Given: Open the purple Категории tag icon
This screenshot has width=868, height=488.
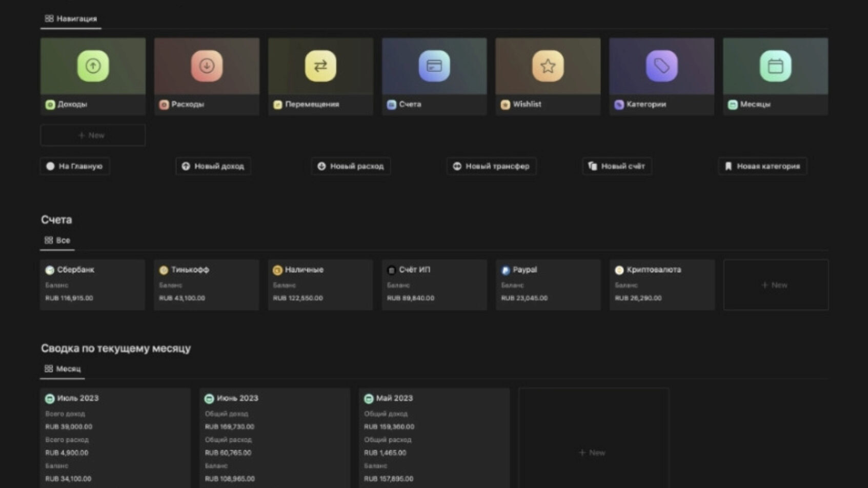Looking at the screenshot, I should [661, 66].
